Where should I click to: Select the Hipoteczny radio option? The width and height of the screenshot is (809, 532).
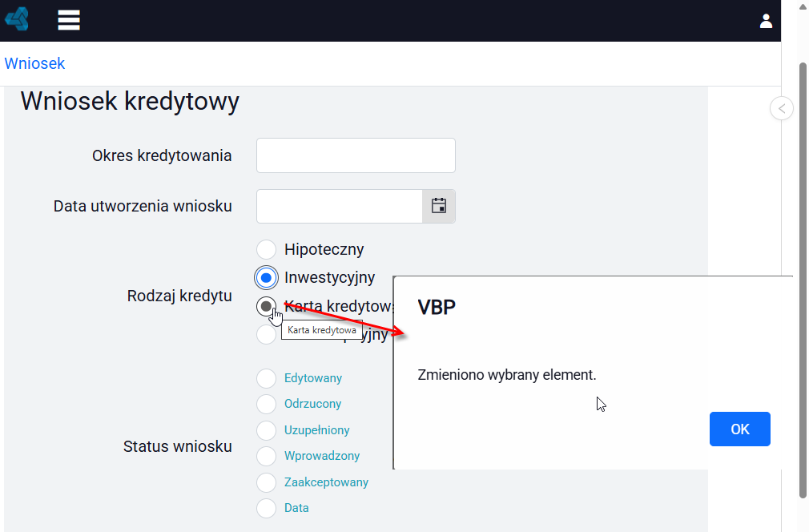click(266, 249)
